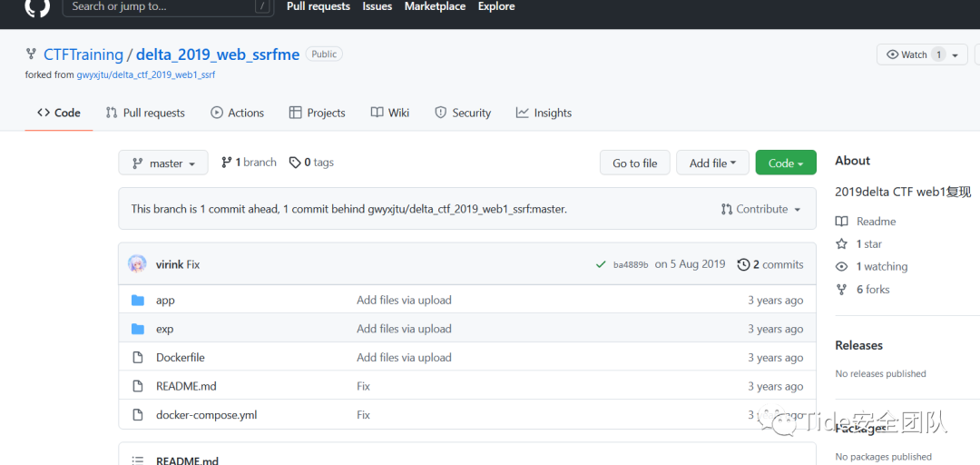Open commit hash ba4889b
Viewport: 980px width, 465px height.
click(x=631, y=264)
